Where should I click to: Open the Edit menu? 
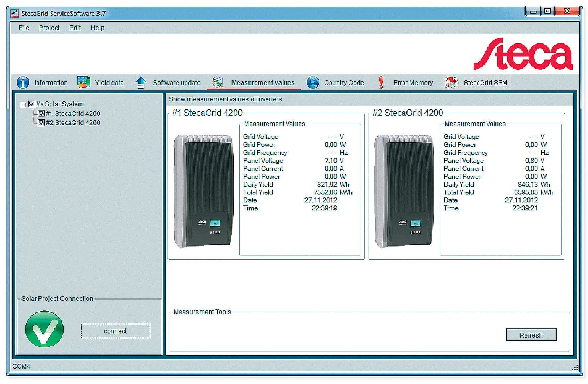tap(75, 28)
